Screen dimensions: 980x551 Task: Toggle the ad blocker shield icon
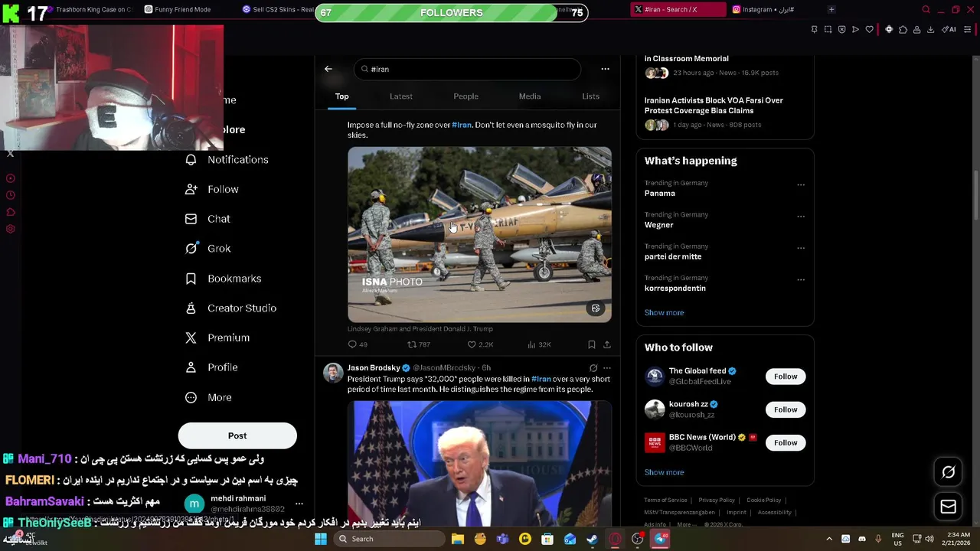(841, 29)
